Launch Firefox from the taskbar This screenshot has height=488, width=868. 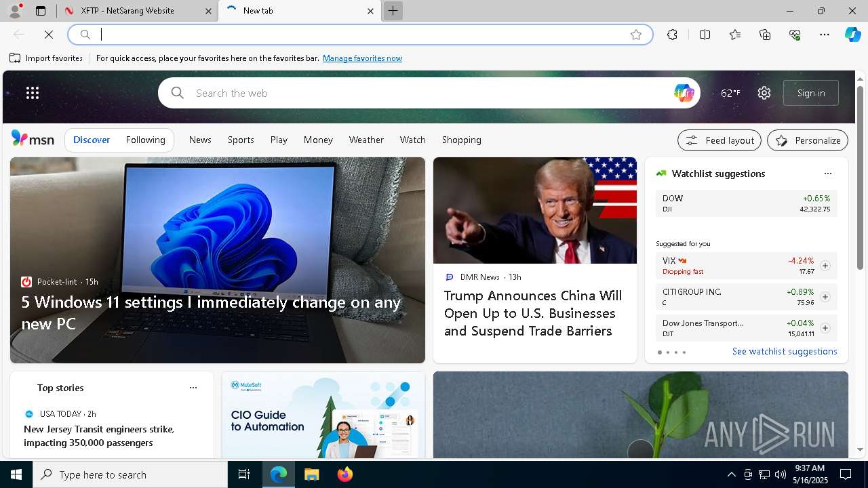[x=344, y=474]
